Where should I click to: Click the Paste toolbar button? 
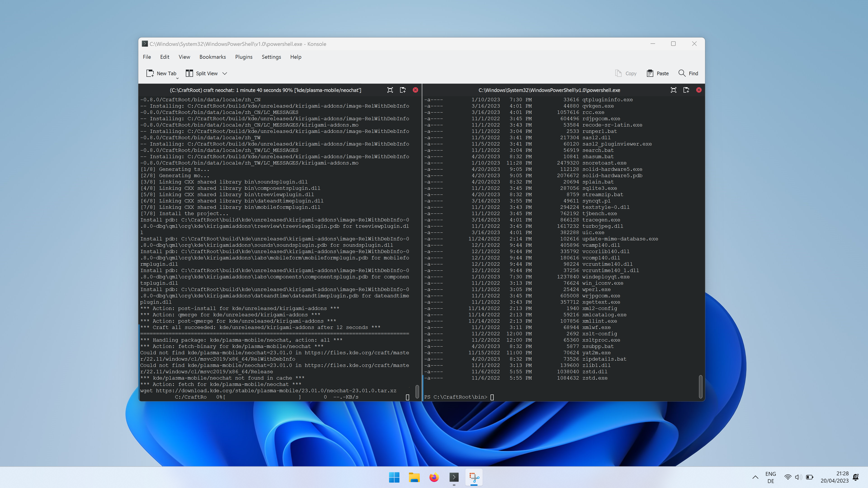[x=657, y=73]
